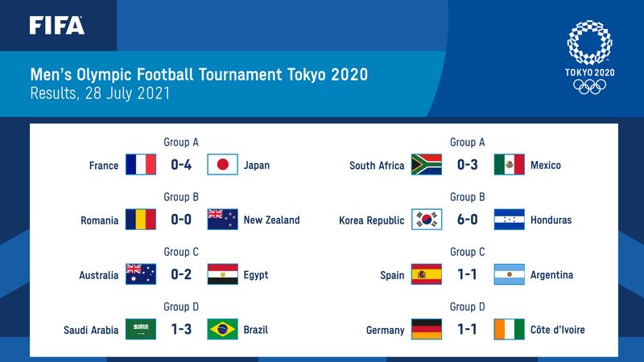This screenshot has width=644, height=362.
Task: Click the South Africa flag
Action: (427, 165)
